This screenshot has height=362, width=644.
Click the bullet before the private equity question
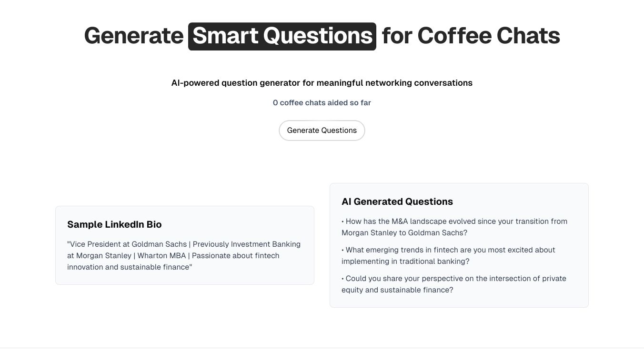point(343,279)
